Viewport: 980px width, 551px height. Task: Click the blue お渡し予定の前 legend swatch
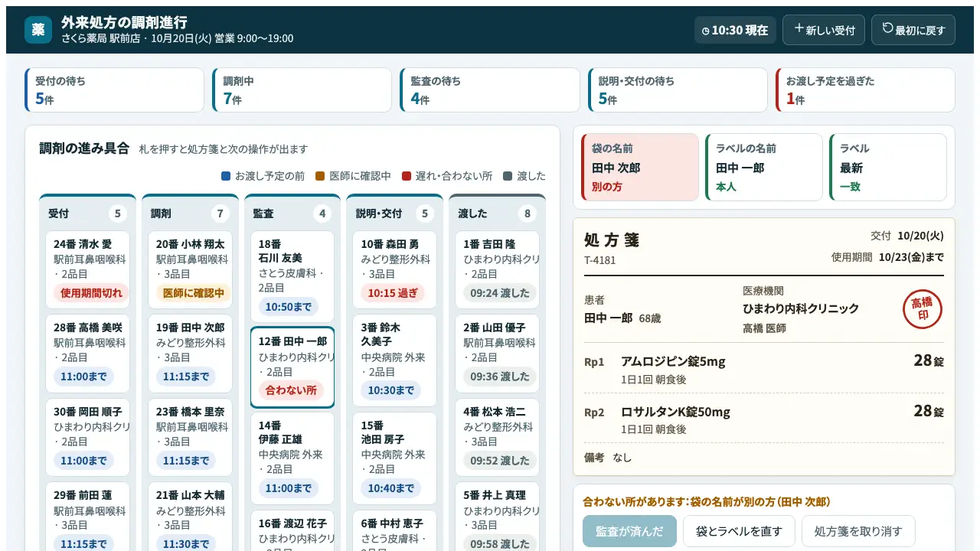pyautogui.click(x=226, y=176)
